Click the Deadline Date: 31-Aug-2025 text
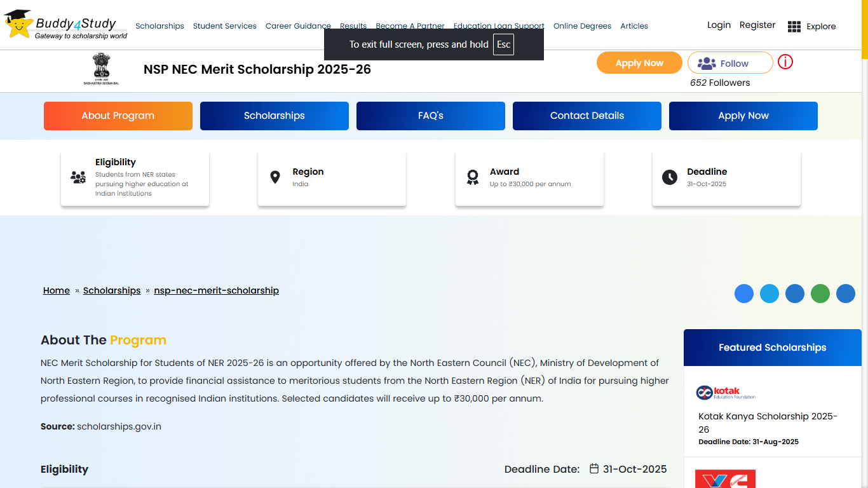Screen dimensions: 868x488 click(749, 442)
